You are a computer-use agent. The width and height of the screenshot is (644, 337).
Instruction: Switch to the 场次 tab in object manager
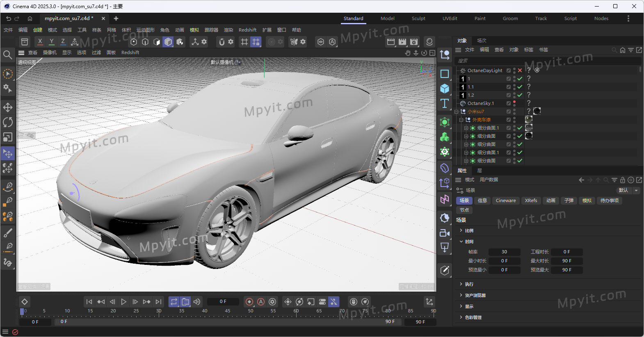click(x=482, y=41)
